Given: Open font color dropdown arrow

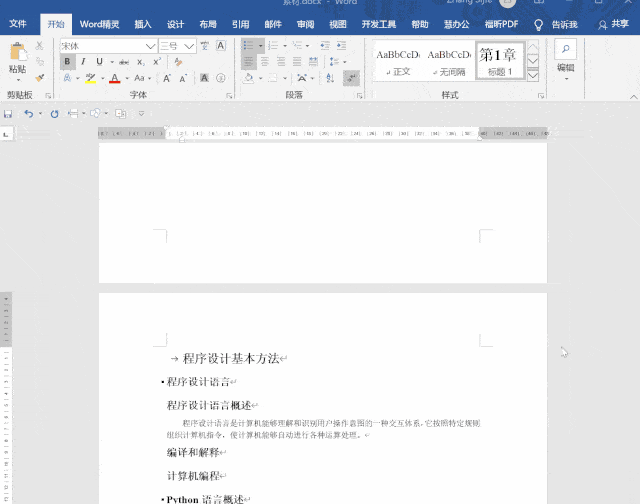Looking at the screenshot, I should coord(127,78).
